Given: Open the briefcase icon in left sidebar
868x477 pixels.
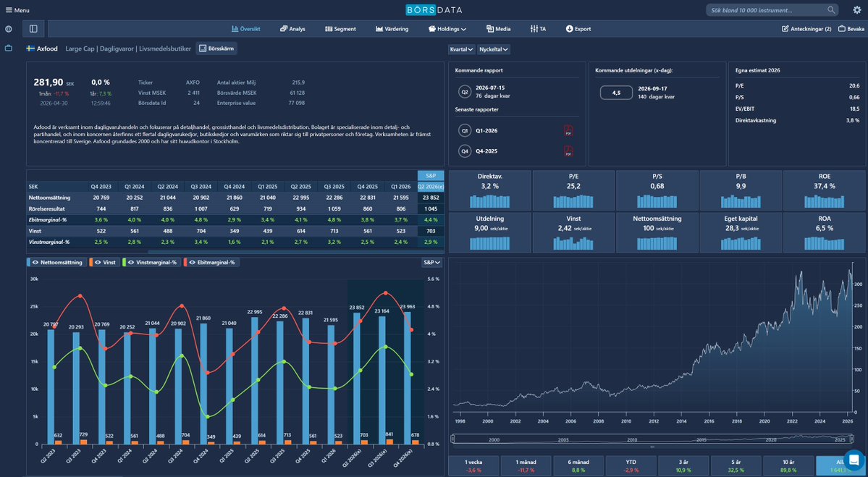Looking at the screenshot, I should (x=8, y=48).
